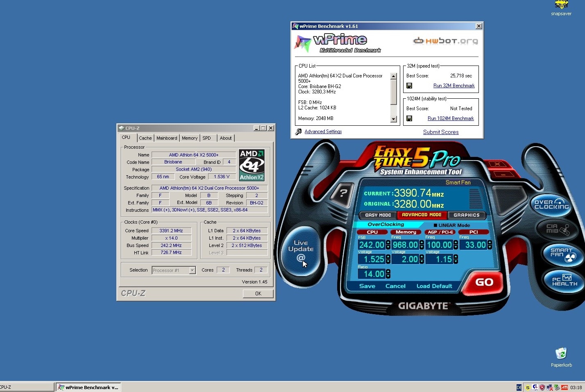Click the disconnected network tray icon
Screen dimensions: 585x392
(x=549, y=387)
